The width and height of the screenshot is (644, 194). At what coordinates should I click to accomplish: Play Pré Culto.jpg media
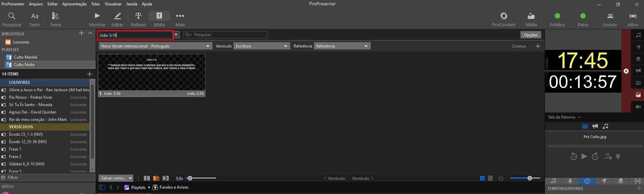pyautogui.click(x=584, y=156)
